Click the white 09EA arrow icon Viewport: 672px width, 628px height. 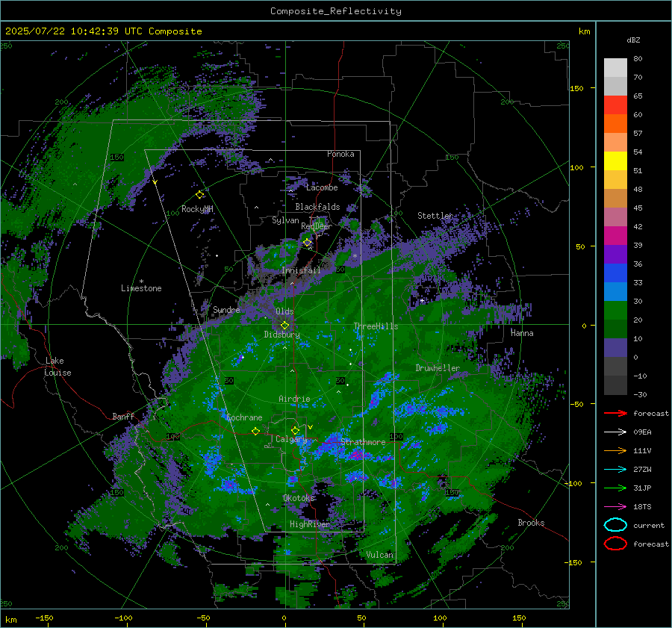pyautogui.click(x=615, y=432)
